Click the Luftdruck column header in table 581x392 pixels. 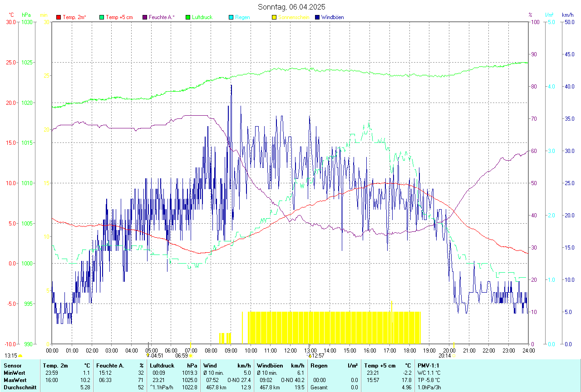[x=162, y=365]
